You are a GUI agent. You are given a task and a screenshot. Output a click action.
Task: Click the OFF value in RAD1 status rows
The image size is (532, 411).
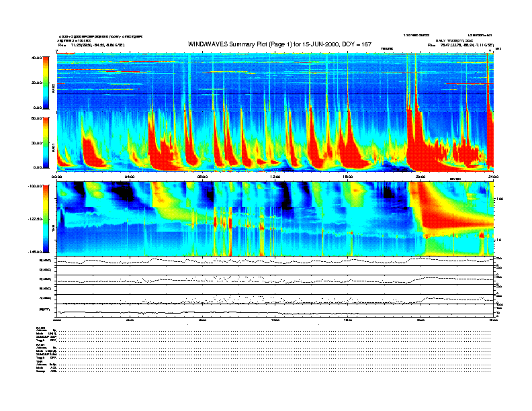pos(52,357)
